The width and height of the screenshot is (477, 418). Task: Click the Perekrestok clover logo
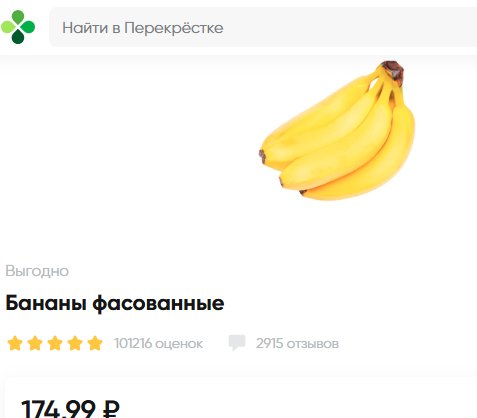18,27
